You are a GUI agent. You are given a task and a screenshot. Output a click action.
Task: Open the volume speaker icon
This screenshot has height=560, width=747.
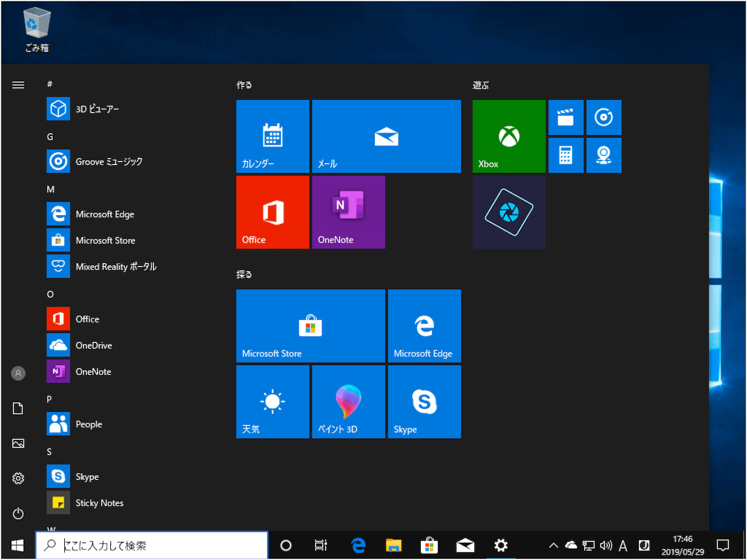coord(606,545)
